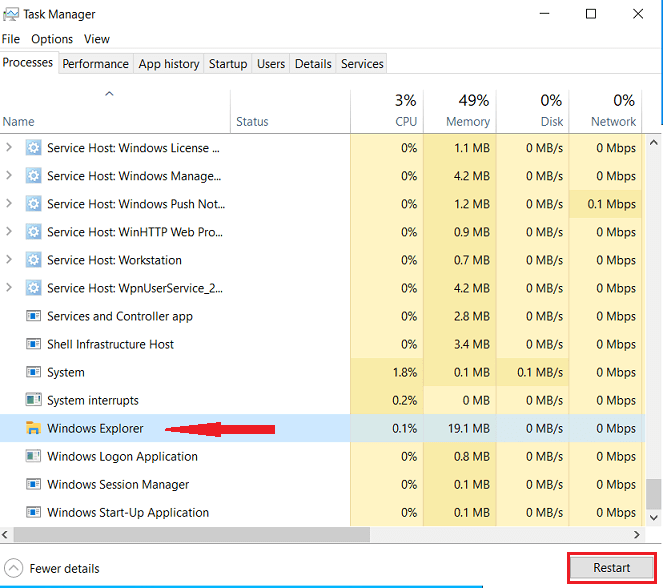Click the Windows Start-Up Application icon
The height and width of the screenshot is (588, 663).
pos(33,512)
